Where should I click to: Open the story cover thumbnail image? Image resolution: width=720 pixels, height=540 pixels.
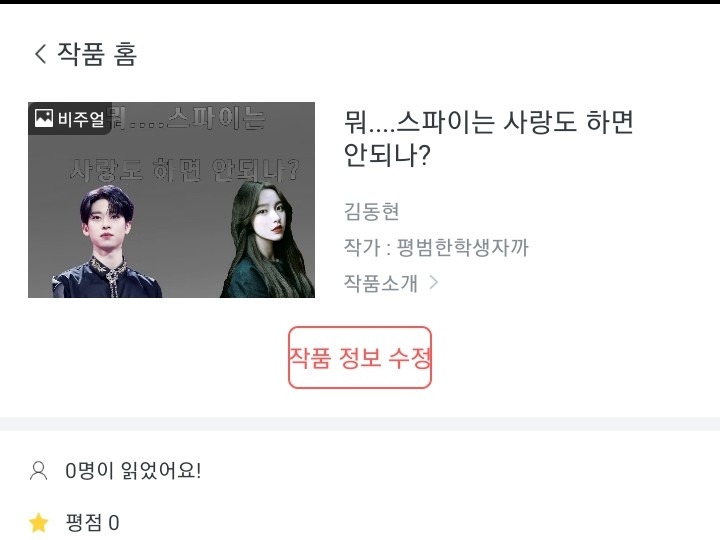coord(171,200)
